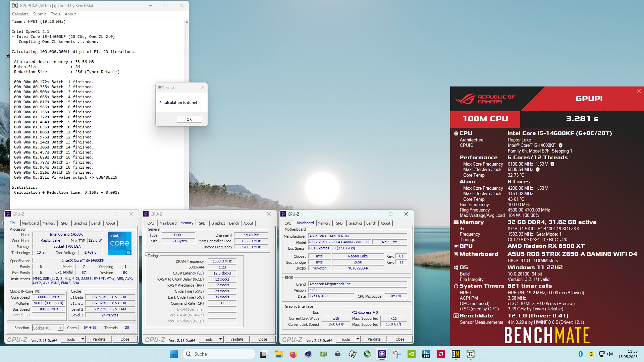This screenshot has height=362, width=644.
Task: Click verified shield beside Max Core Frequency 6100 MHz
Action: 552,164
